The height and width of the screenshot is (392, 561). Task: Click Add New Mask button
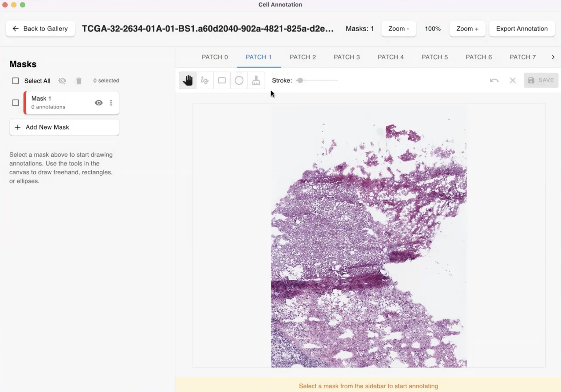coord(64,127)
